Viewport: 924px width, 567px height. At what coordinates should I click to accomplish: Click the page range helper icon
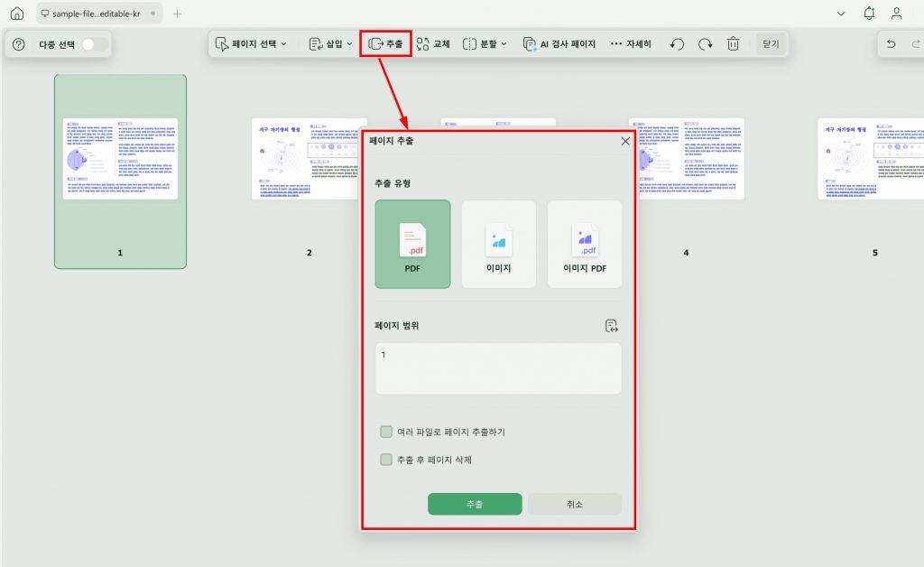[x=612, y=326]
